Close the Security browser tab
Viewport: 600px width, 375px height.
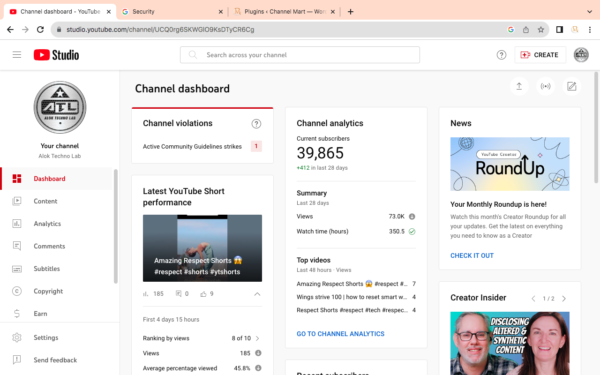click(220, 11)
